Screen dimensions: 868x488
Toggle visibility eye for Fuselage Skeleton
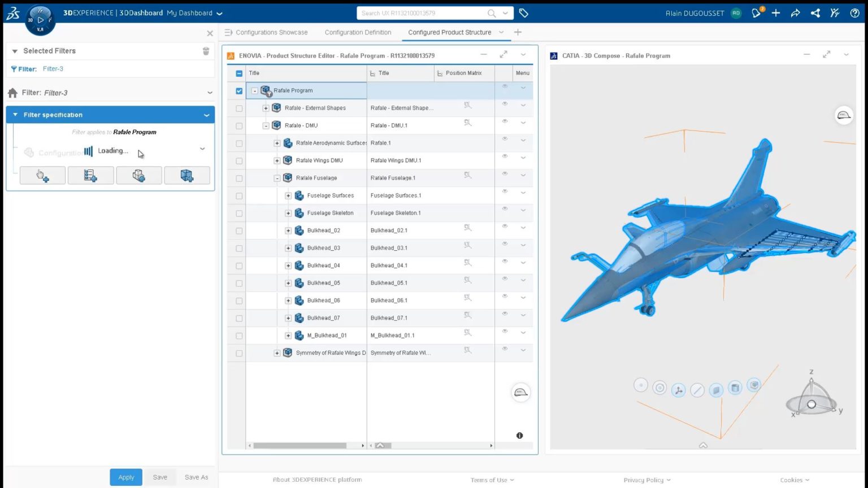(505, 209)
